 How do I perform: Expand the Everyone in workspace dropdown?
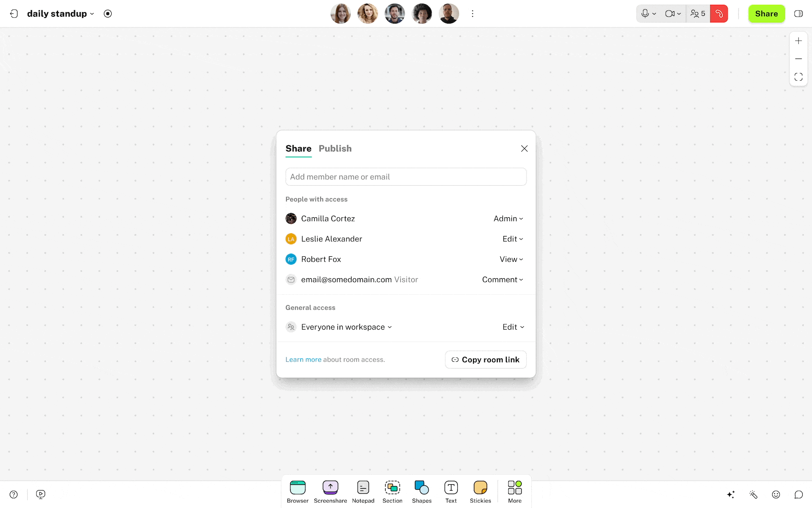pos(346,327)
